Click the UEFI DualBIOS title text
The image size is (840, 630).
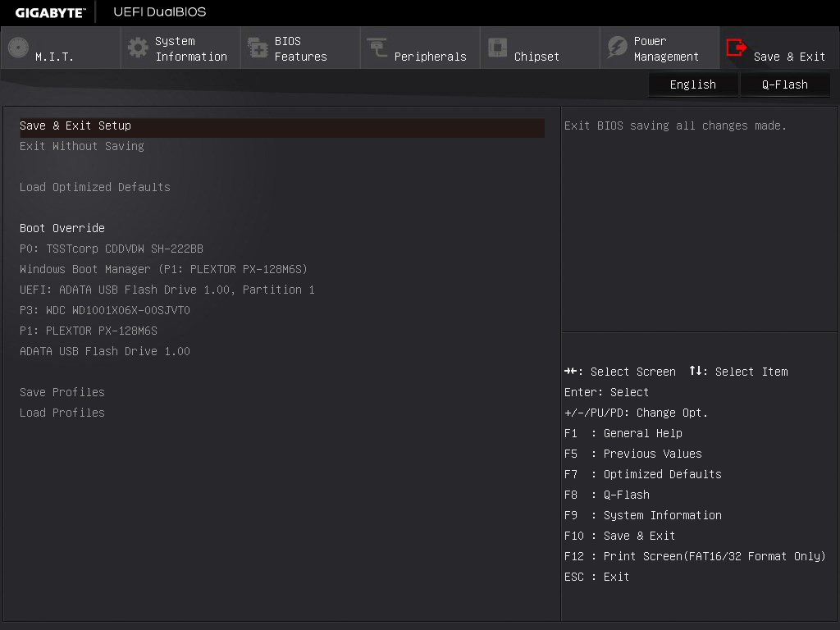[160, 11]
